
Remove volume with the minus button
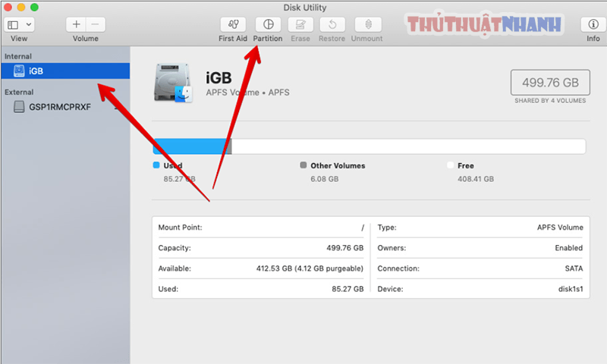click(x=96, y=24)
